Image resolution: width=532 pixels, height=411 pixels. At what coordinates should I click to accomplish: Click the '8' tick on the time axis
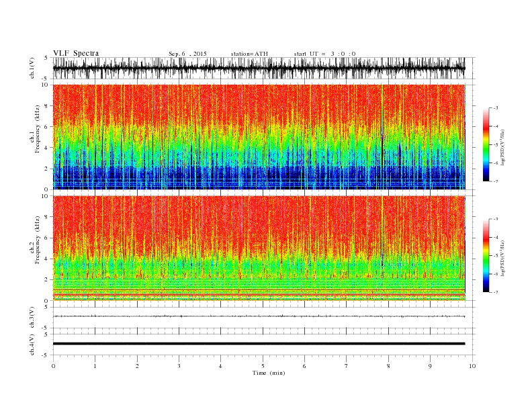pyautogui.click(x=388, y=366)
